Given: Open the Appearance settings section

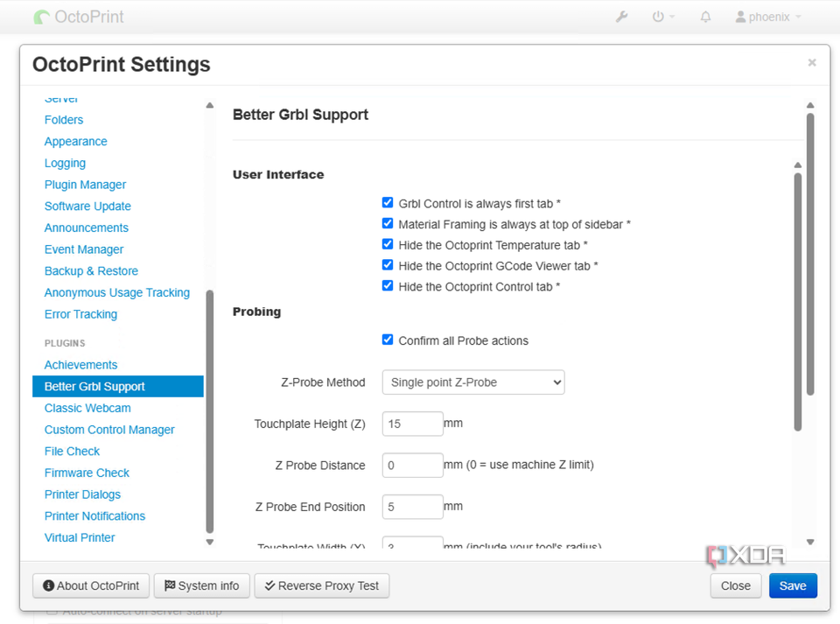Looking at the screenshot, I should [x=75, y=142].
